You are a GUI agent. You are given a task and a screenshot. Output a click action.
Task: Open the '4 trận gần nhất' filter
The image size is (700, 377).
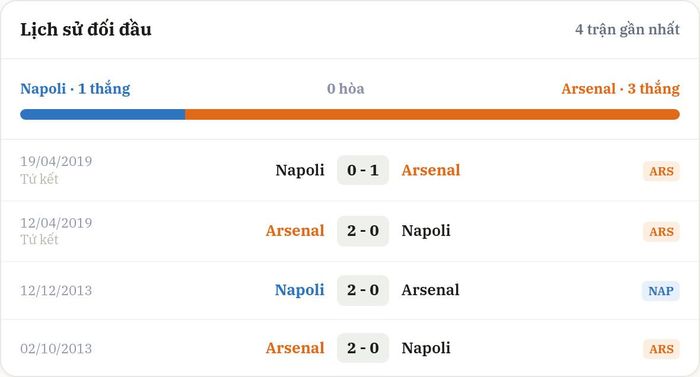(627, 29)
